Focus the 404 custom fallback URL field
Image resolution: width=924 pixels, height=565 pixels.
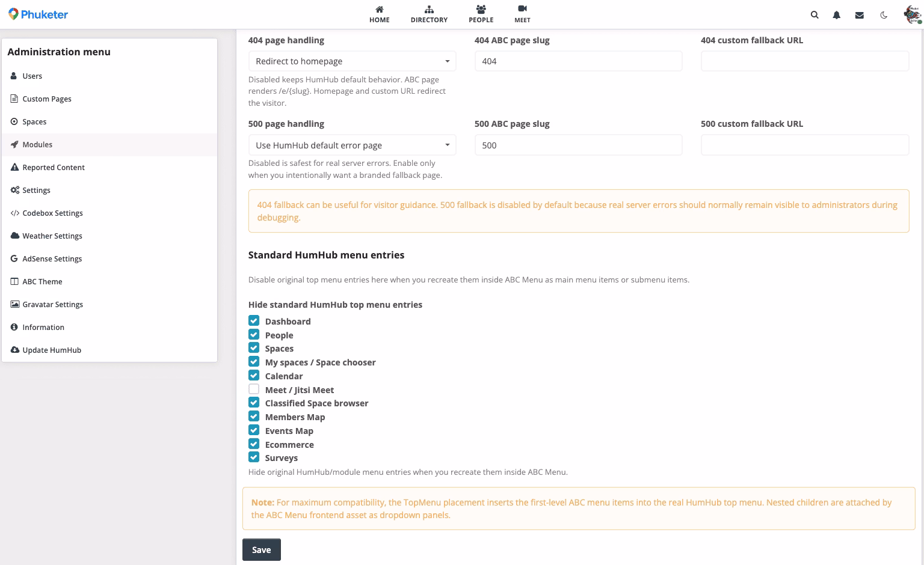click(804, 61)
